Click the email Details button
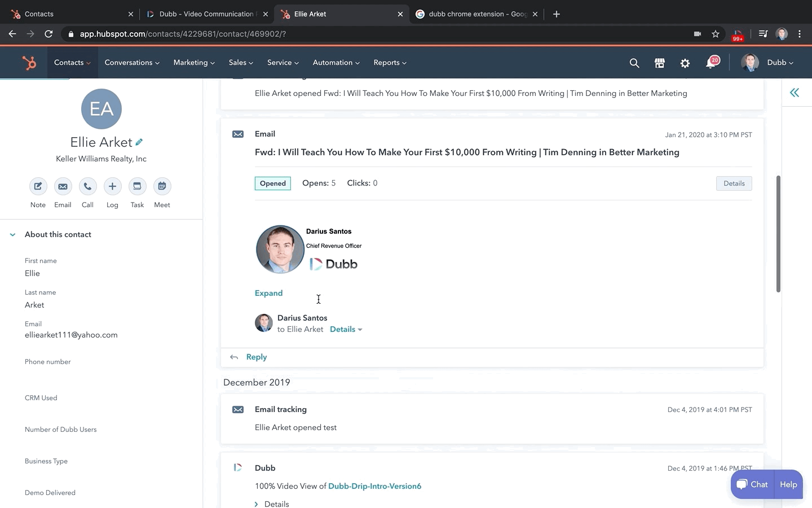Viewport: 812px width, 508px height. pos(734,183)
